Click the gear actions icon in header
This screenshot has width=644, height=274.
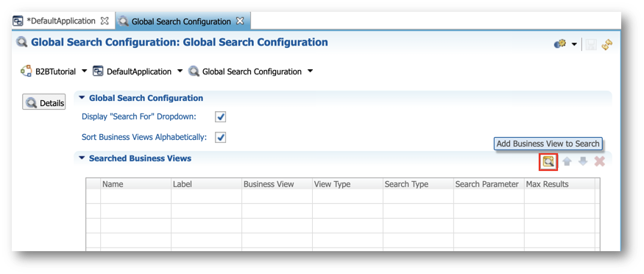tap(560, 44)
